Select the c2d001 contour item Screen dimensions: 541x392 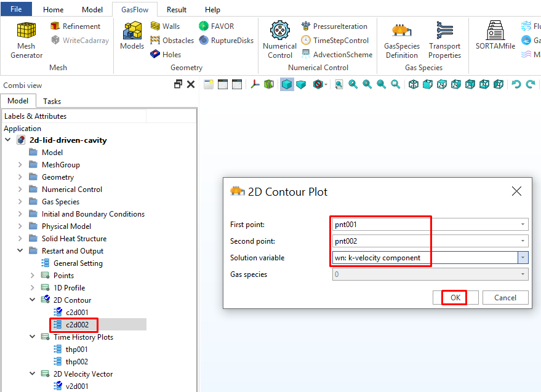[77, 313]
